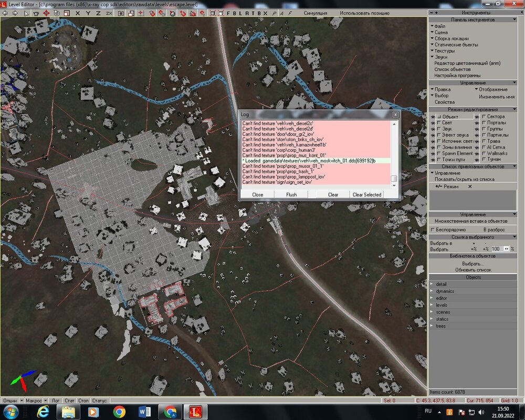Click Clear Selected in Log window

366,194
